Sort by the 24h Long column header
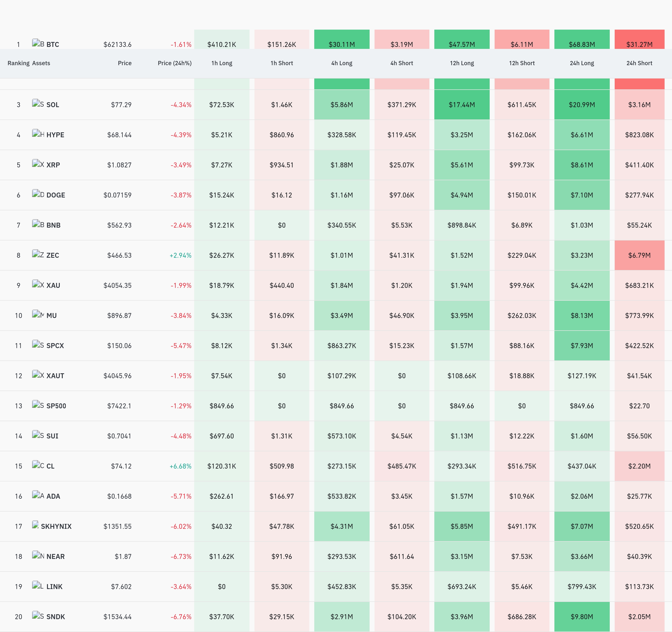Image resolution: width=672 pixels, height=632 pixels. click(582, 63)
